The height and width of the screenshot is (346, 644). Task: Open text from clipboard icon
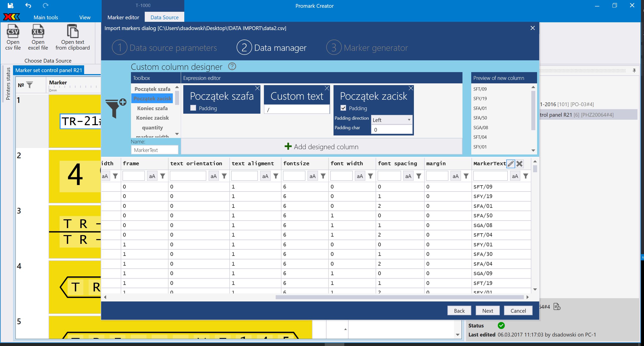click(x=73, y=31)
